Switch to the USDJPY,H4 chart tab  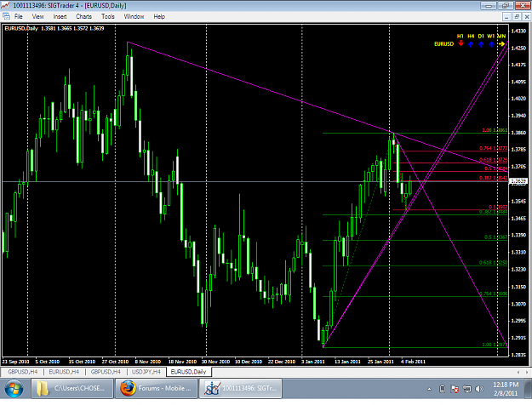tap(146, 372)
